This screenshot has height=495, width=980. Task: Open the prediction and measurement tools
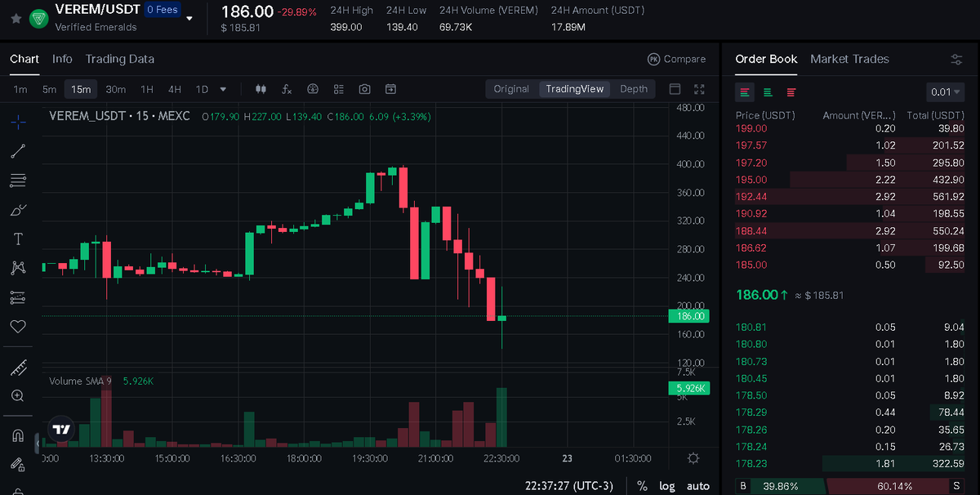pos(18,297)
